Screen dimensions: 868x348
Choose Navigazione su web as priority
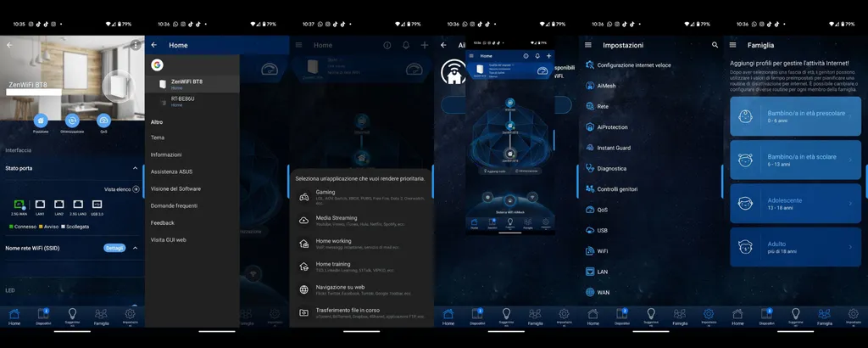[x=361, y=289]
